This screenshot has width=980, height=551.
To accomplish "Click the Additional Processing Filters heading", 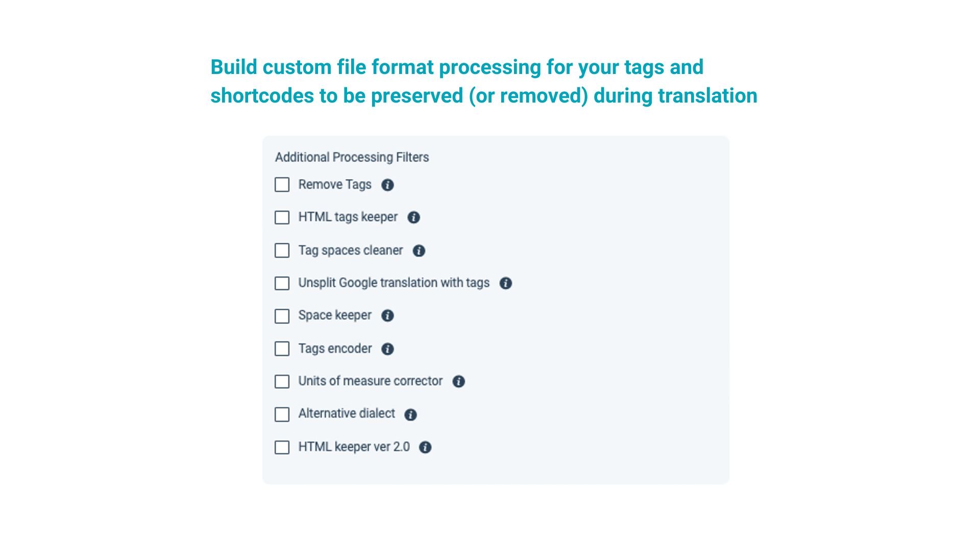I will (x=352, y=157).
